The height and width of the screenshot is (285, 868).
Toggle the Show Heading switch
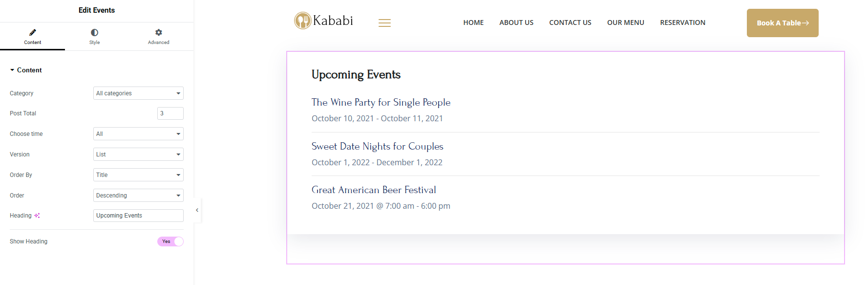coord(170,241)
